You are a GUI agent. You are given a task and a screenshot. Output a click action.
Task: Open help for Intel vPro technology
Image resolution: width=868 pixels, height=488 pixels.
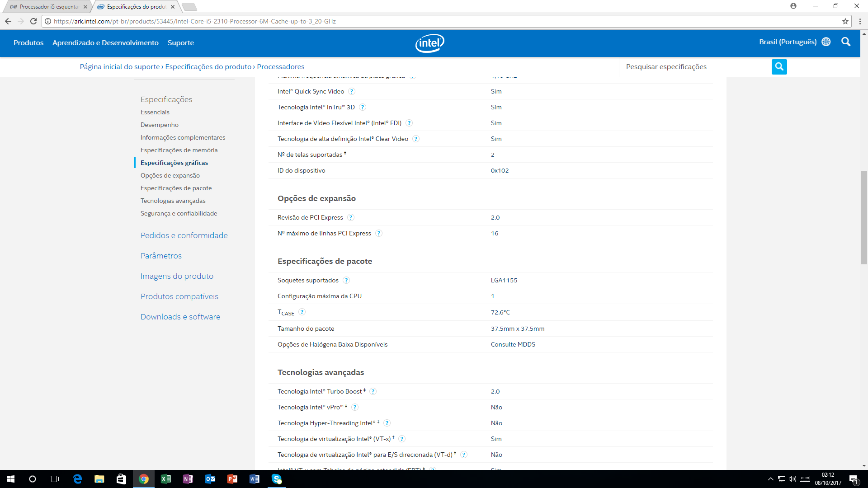coord(355,408)
